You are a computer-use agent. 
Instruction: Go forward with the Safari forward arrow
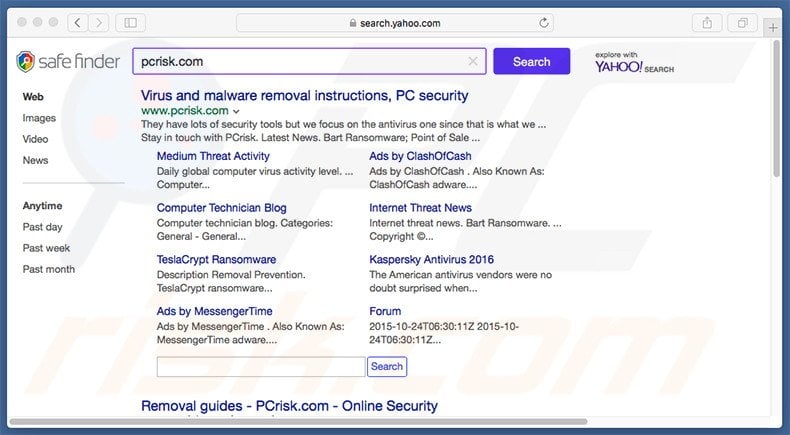point(99,23)
